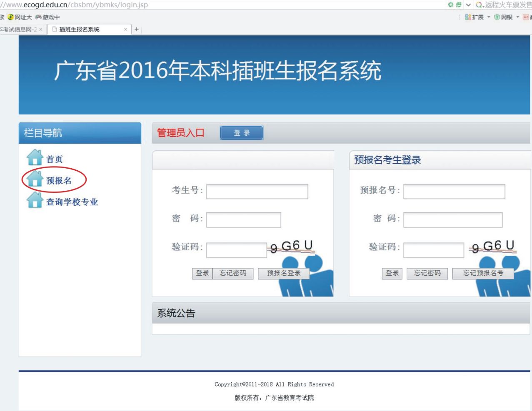Expand the 扩展 dropdown arrow
This screenshot has width=532, height=411.
click(489, 17)
